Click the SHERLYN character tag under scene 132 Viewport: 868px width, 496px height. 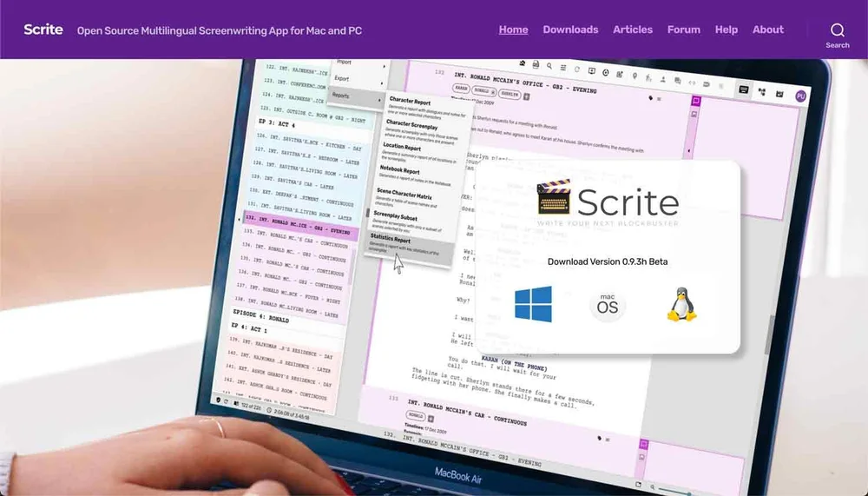(510, 94)
